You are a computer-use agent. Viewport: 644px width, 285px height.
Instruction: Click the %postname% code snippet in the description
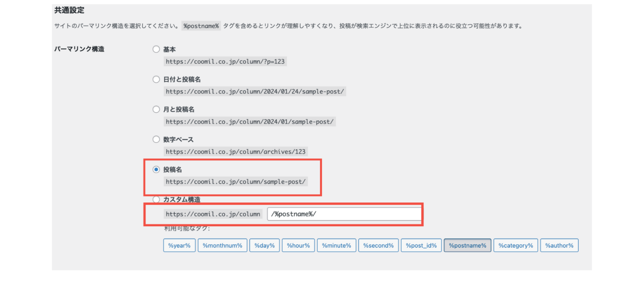pyautogui.click(x=201, y=26)
